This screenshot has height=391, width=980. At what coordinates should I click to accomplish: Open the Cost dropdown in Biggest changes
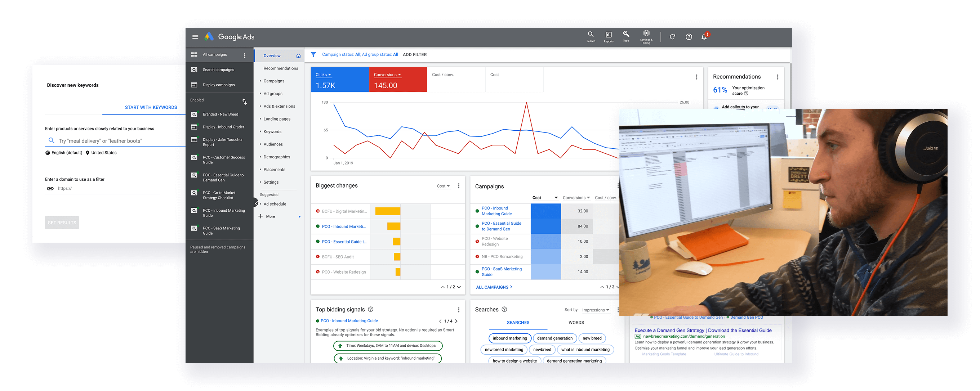pos(443,186)
